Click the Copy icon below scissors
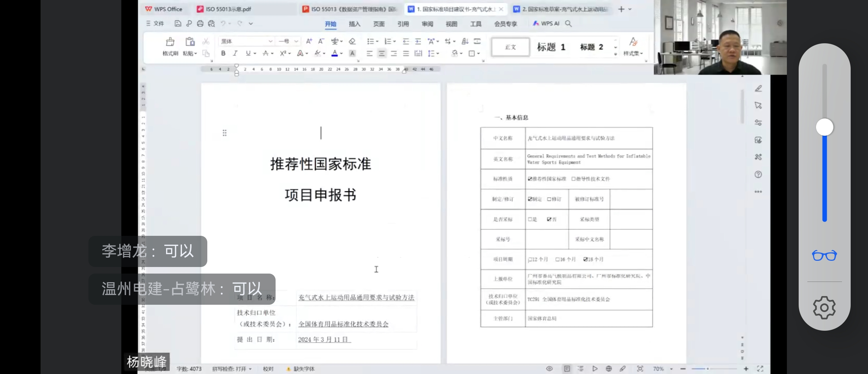This screenshot has height=374, width=868. (206, 53)
